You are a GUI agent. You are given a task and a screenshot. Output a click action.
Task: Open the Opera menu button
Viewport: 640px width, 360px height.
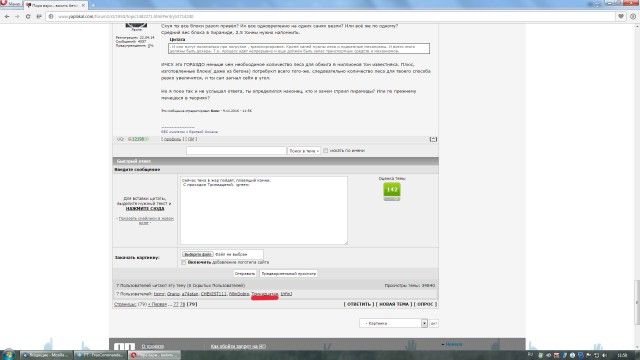point(10,4)
